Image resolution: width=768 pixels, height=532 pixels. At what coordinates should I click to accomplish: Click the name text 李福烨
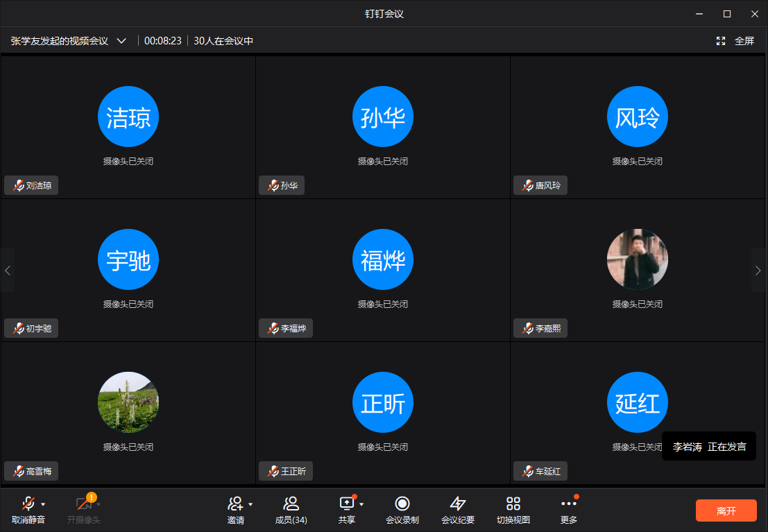[293, 329]
